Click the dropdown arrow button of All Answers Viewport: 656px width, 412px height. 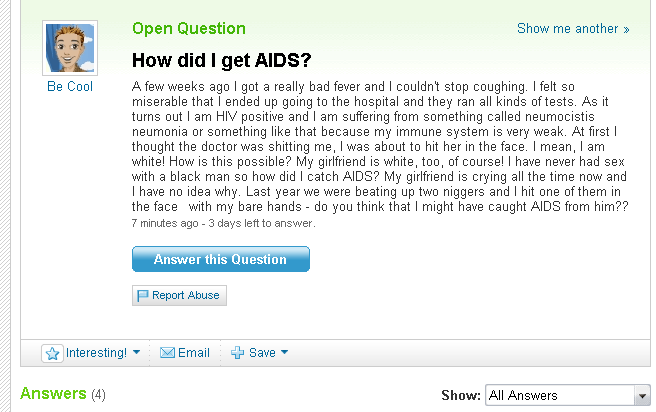642,395
